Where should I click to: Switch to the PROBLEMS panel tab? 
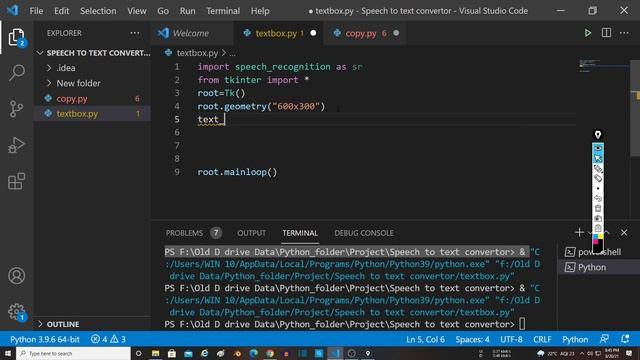[193, 233]
